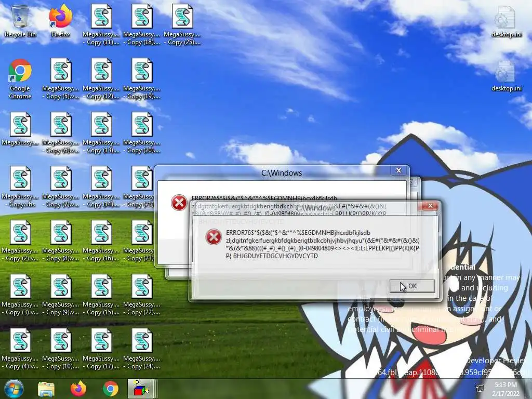This screenshot has width=532, height=399.
Task: Select MegaSussy - Copy (18) script file
Action: (142, 25)
